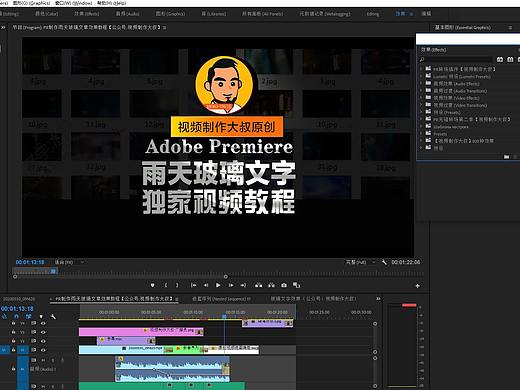Switch to the 库 (Libraries) workspace
The width and height of the screenshot is (520, 390).
(x=214, y=14)
